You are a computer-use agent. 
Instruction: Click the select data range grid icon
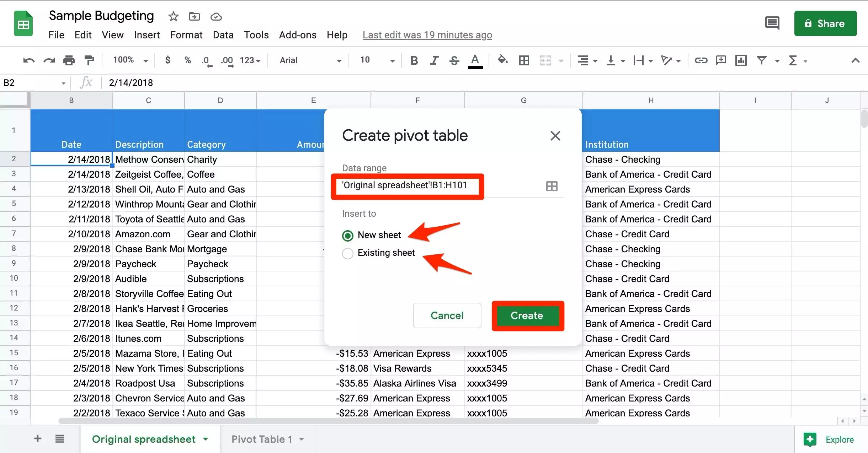tap(552, 186)
